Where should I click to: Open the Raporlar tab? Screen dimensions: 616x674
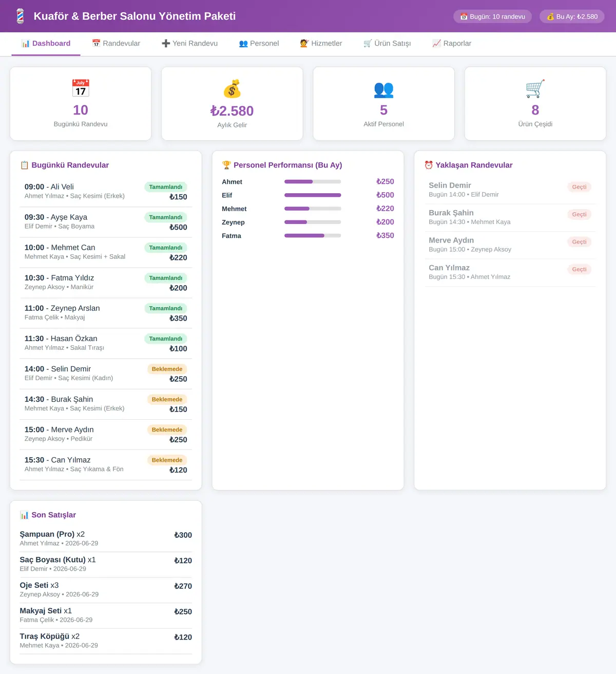click(x=452, y=44)
